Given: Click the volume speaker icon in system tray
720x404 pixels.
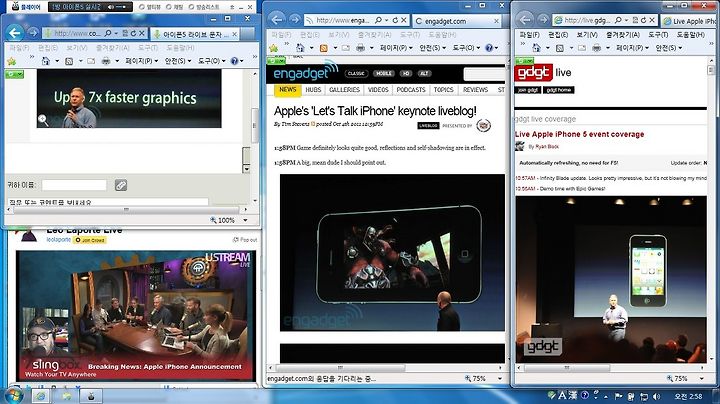Looking at the screenshot, I should [657, 396].
